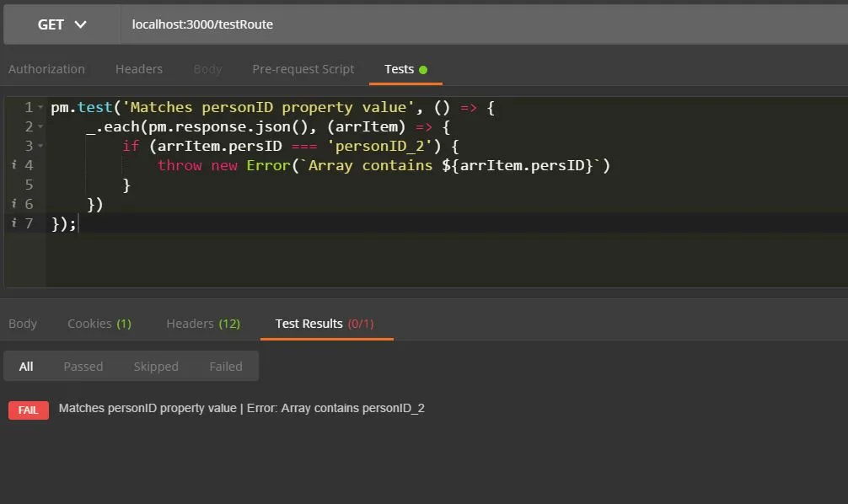Open the request Headers tab
The height and width of the screenshot is (504, 848).
point(139,69)
